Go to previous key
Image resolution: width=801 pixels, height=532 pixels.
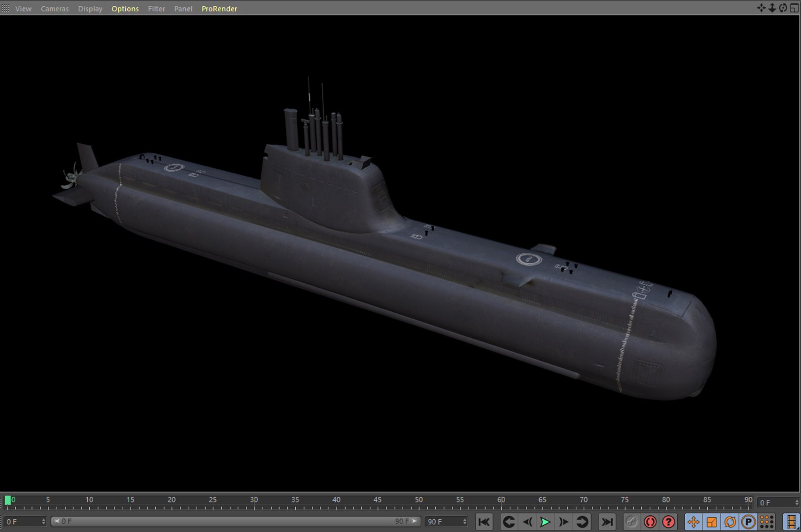pos(509,522)
